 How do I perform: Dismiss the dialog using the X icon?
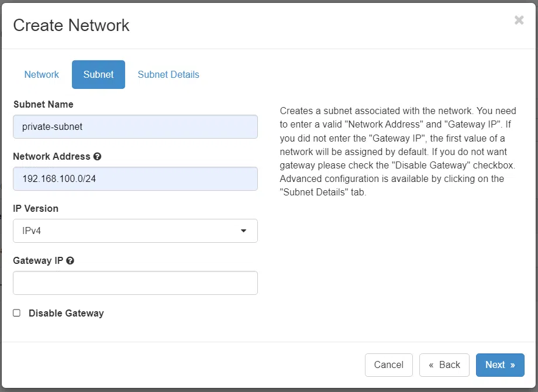click(519, 20)
